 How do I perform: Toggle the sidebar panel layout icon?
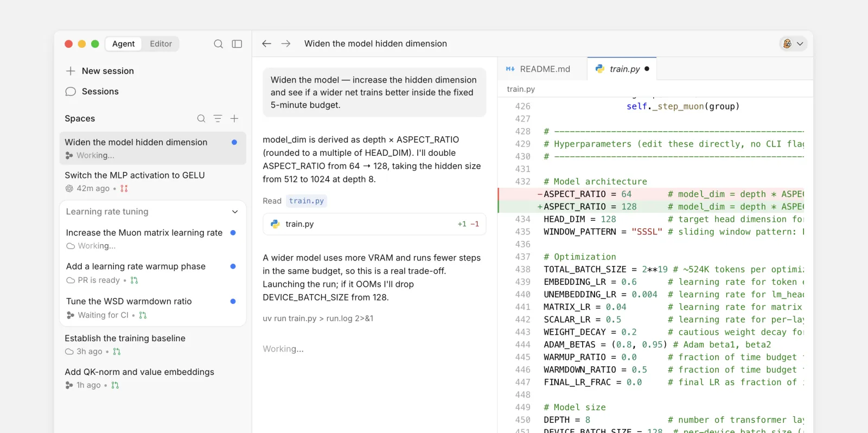tap(237, 44)
